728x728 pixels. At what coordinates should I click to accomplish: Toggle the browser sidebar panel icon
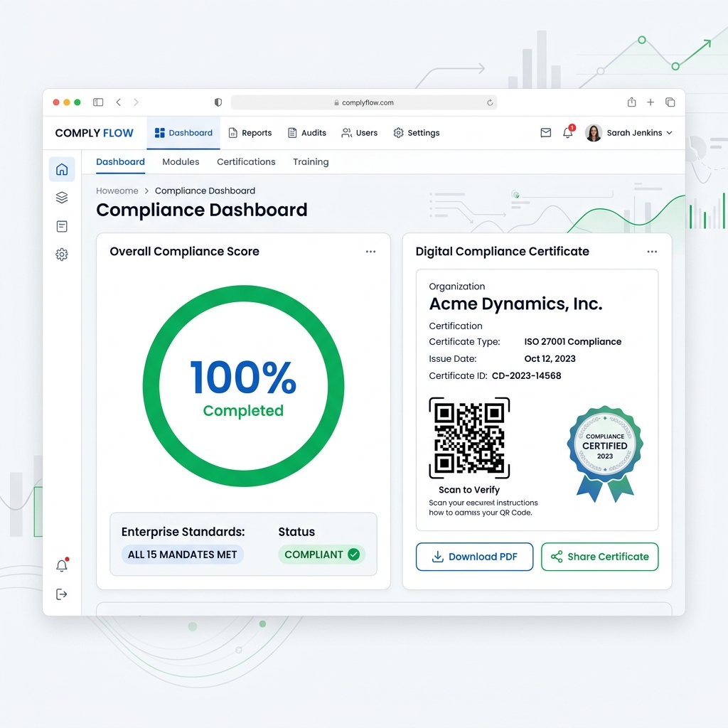[98, 102]
